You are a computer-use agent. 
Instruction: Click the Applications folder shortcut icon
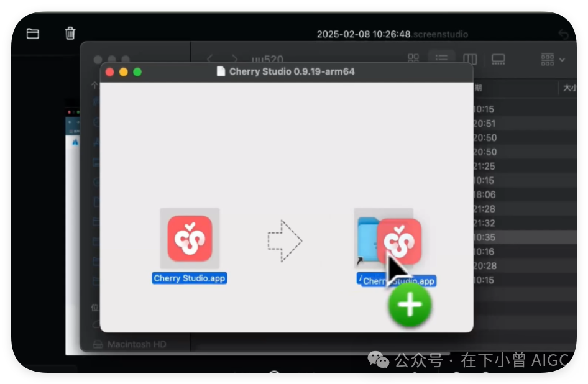pos(367,240)
